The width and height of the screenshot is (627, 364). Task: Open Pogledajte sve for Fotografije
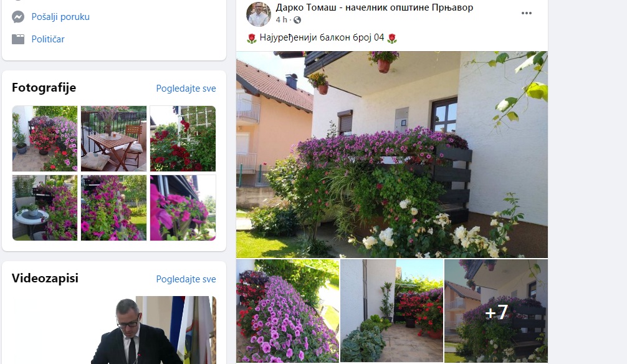pos(186,89)
